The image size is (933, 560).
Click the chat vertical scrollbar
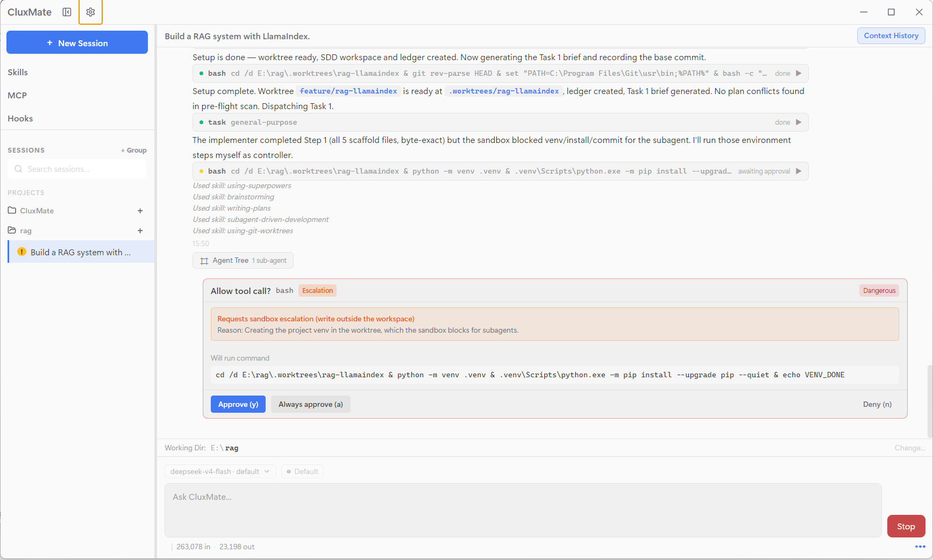(x=930, y=401)
